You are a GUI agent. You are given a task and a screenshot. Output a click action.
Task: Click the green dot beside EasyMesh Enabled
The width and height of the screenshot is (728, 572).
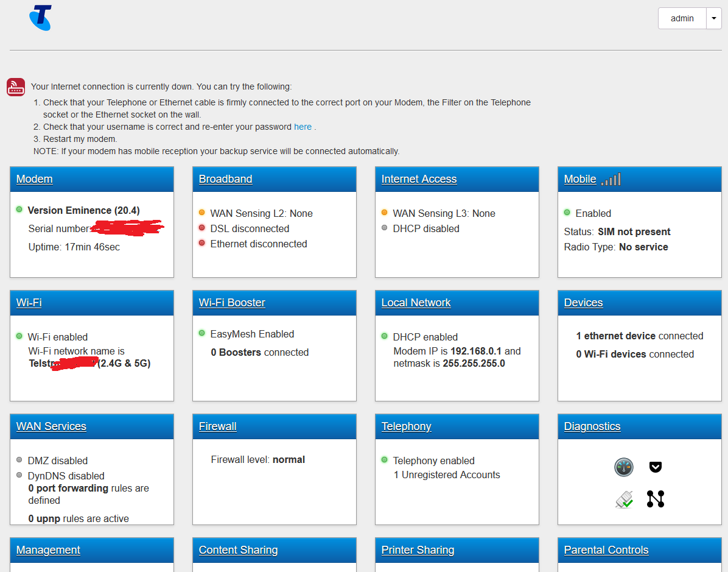[202, 333]
